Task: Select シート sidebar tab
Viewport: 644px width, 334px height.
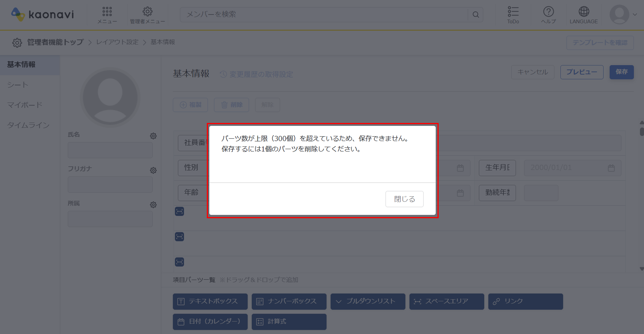Action: (30, 85)
